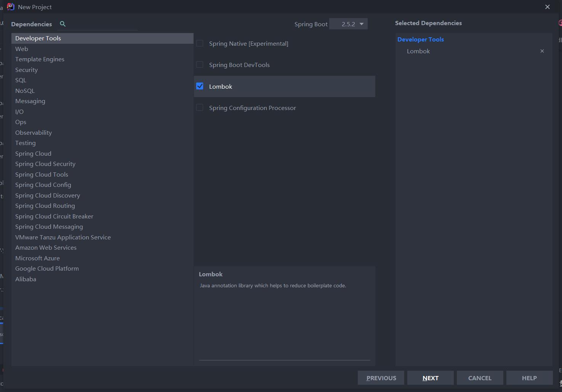Select Spring Cloud Circuit Breaker category

point(102,216)
